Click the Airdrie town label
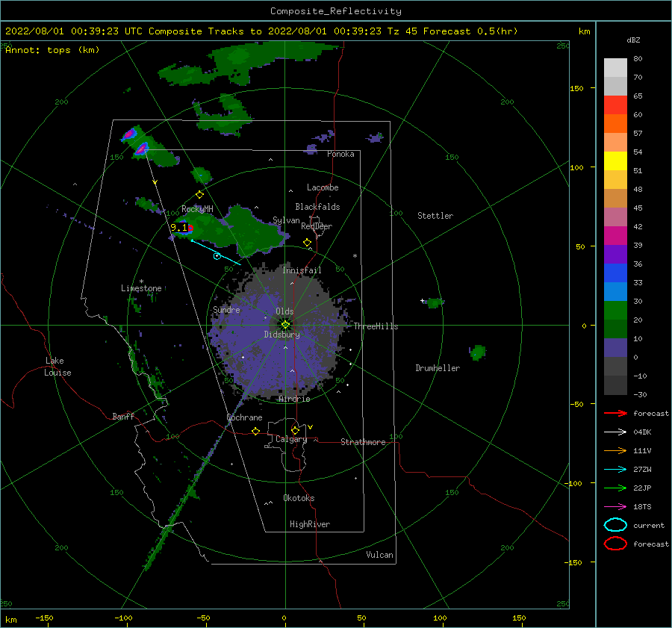 pos(294,399)
